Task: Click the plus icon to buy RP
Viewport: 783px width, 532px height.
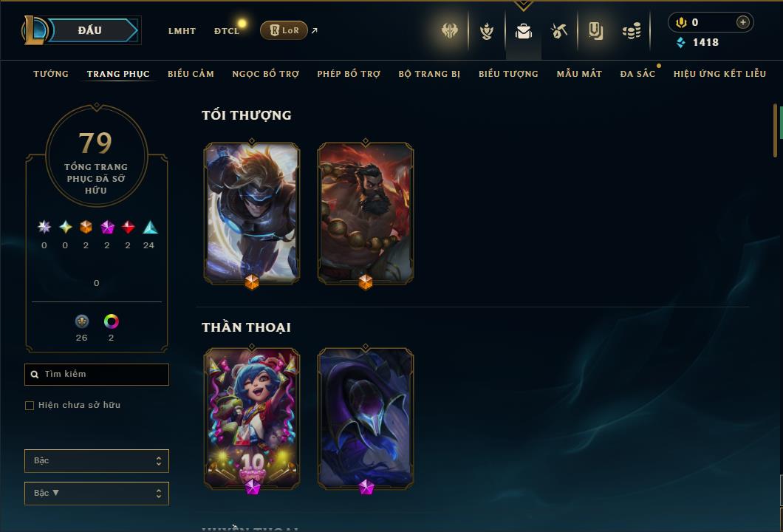Action: (742, 22)
